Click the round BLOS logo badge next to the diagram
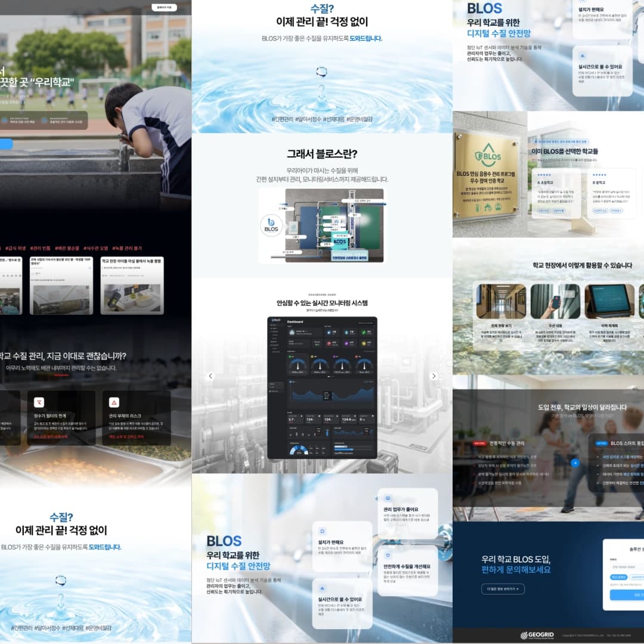 271,225
